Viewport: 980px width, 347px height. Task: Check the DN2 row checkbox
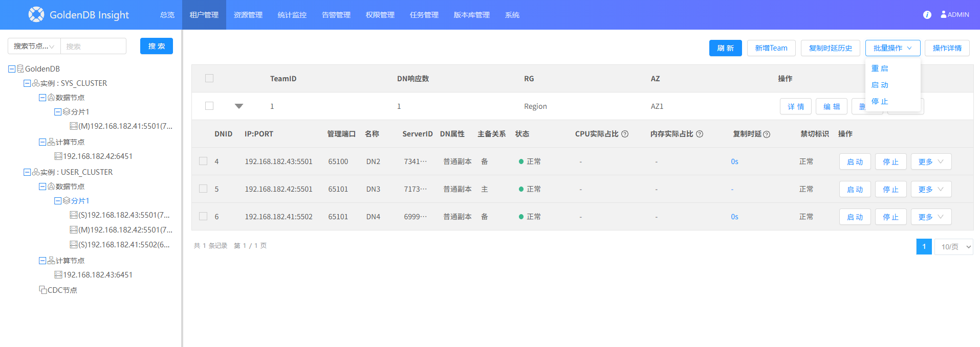203,161
